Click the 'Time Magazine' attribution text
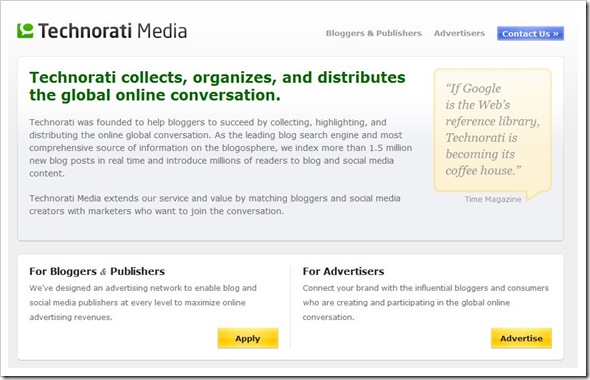This screenshot has height=380, width=590. pyautogui.click(x=493, y=199)
